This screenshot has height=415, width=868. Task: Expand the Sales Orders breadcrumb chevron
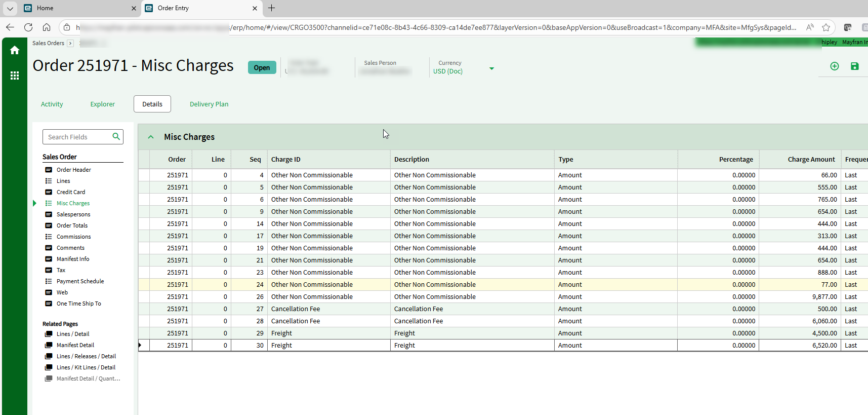click(x=70, y=44)
